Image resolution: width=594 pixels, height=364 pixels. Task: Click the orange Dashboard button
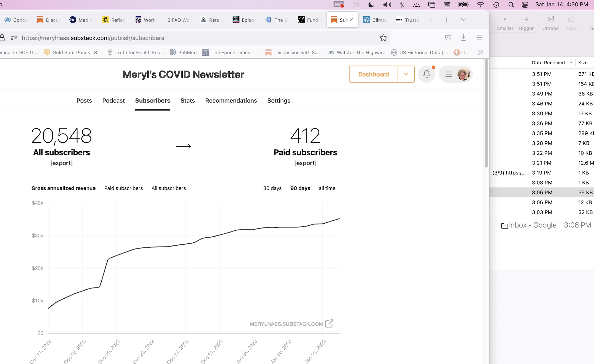373,74
